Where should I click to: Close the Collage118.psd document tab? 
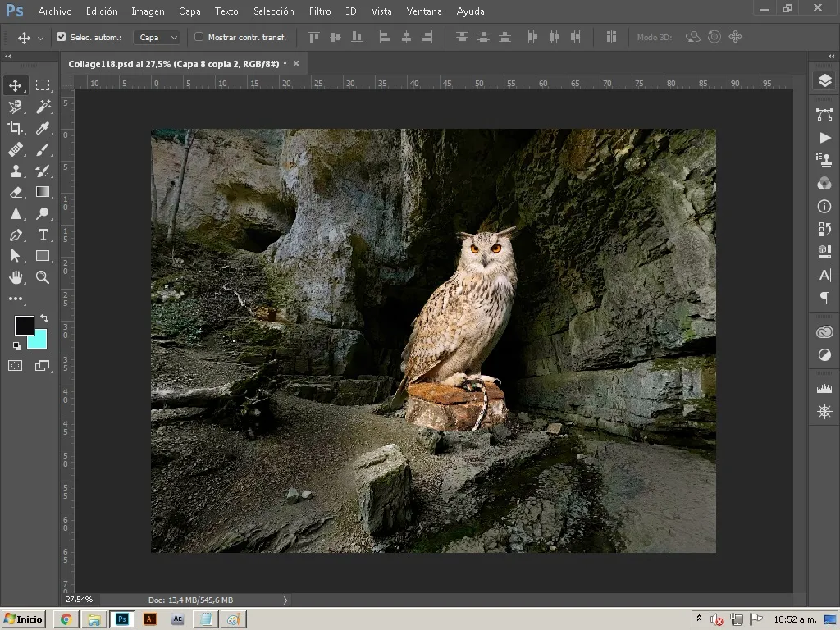(295, 63)
